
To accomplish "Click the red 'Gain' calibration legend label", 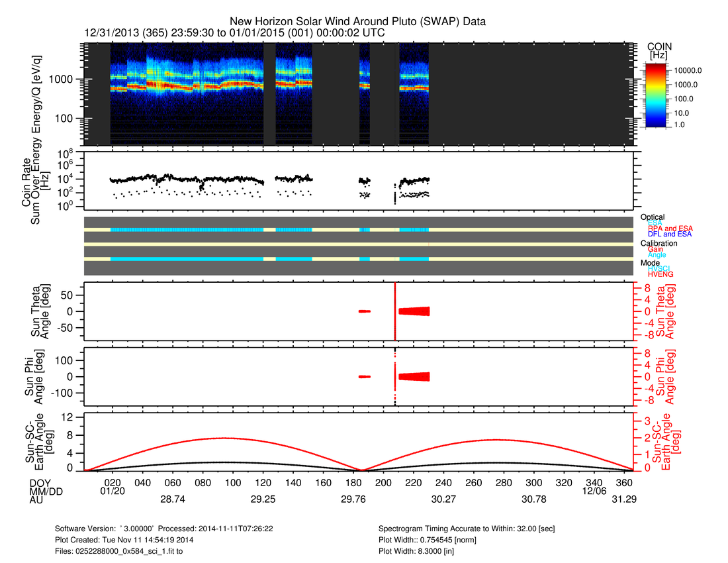I will click(657, 249).
